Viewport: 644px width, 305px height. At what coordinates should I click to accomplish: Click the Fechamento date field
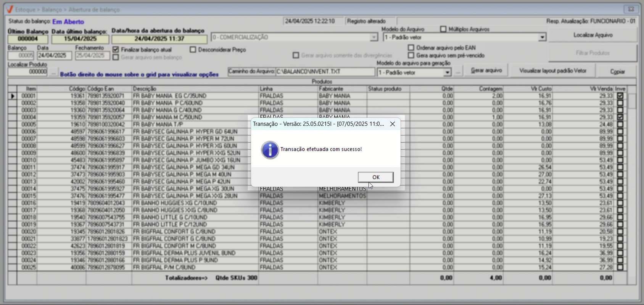point(92,55)
